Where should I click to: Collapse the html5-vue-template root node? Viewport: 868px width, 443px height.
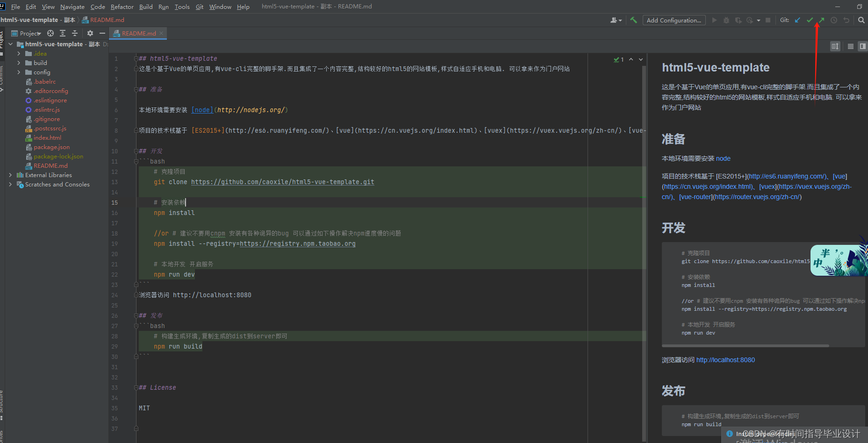click(11, 44)
